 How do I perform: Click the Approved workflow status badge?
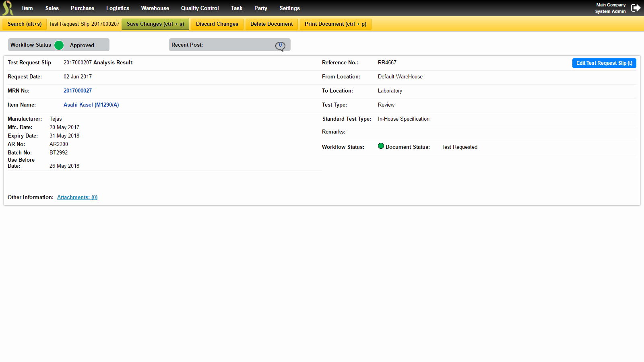coord(82,45)
